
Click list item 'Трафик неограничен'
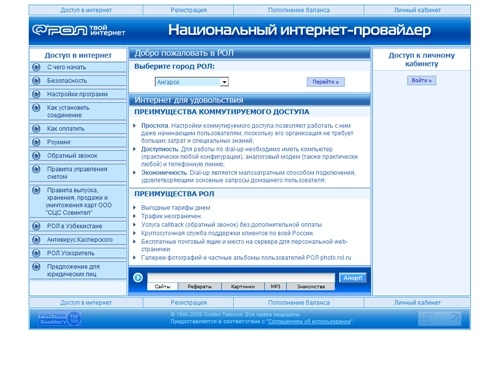point(171,216)
